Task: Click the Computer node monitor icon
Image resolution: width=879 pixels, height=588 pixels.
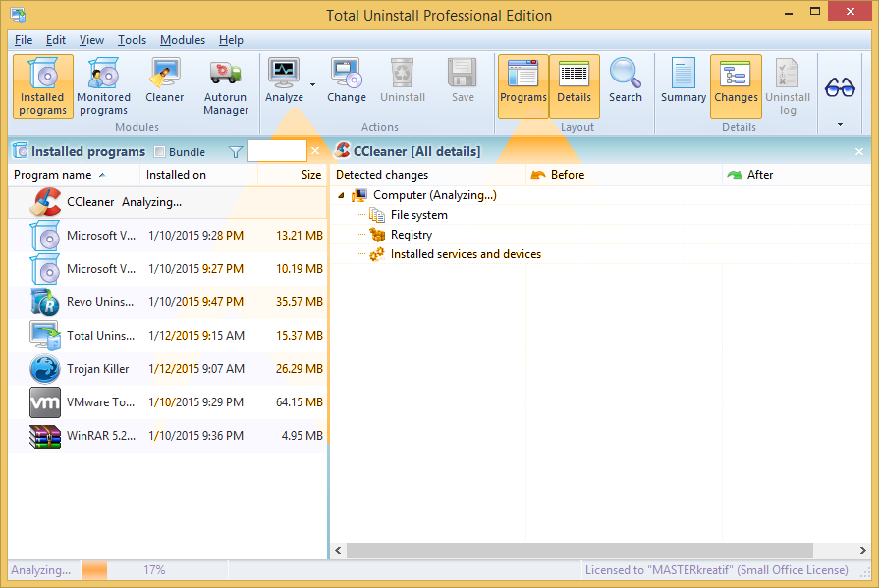Action: coord(359,195)
